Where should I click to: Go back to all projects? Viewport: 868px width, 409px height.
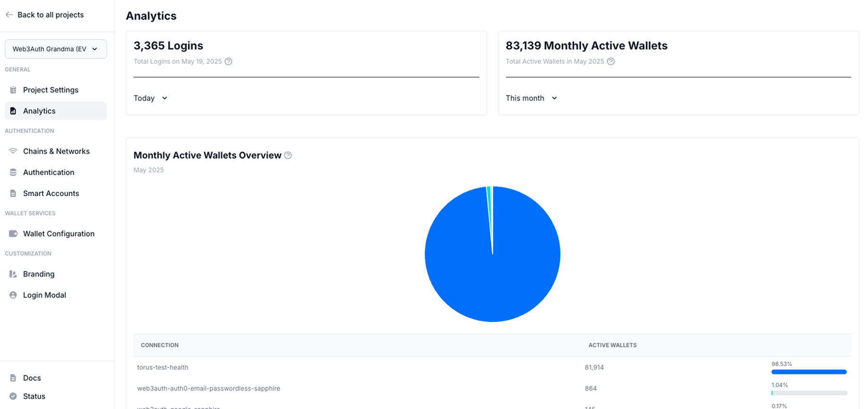click(50, 15)
